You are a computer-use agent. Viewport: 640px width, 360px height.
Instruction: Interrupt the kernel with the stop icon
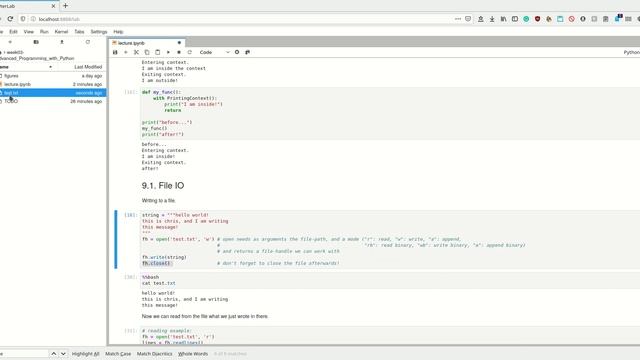pyautogui.click(x=179, y=52)
